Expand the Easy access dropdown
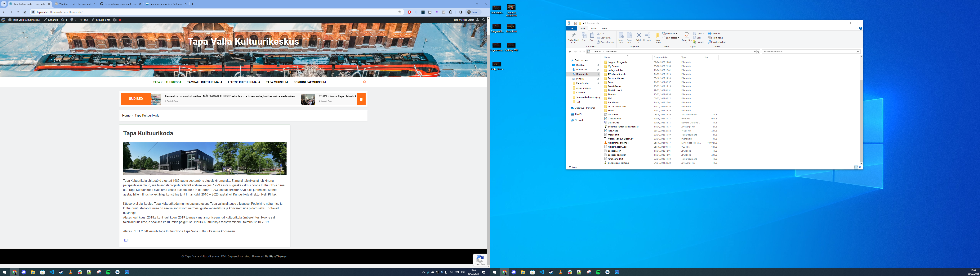Screen dimensions: 980x276 coord(671,38)
